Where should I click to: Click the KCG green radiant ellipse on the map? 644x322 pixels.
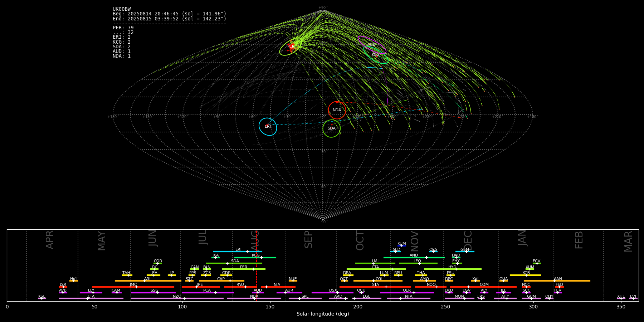pyautogui.click(x=376, y=55)
